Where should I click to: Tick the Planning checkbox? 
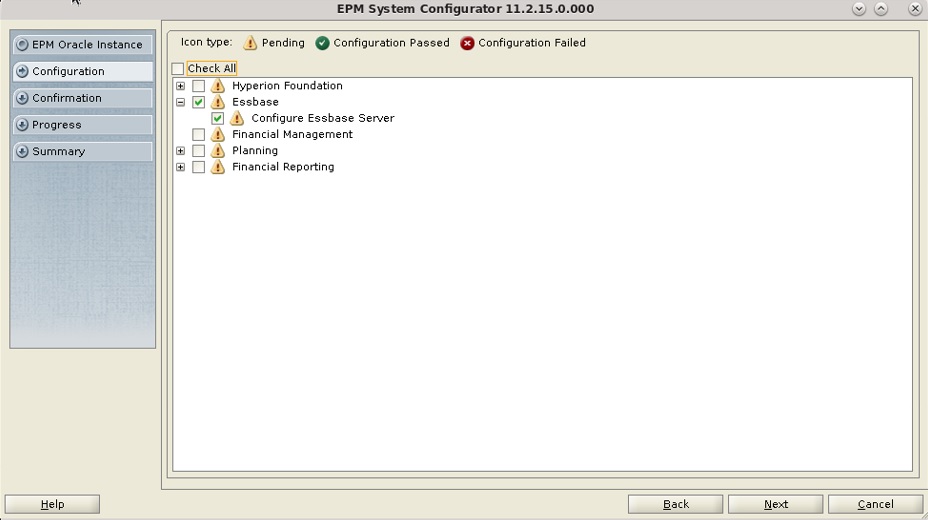[198, 151]
